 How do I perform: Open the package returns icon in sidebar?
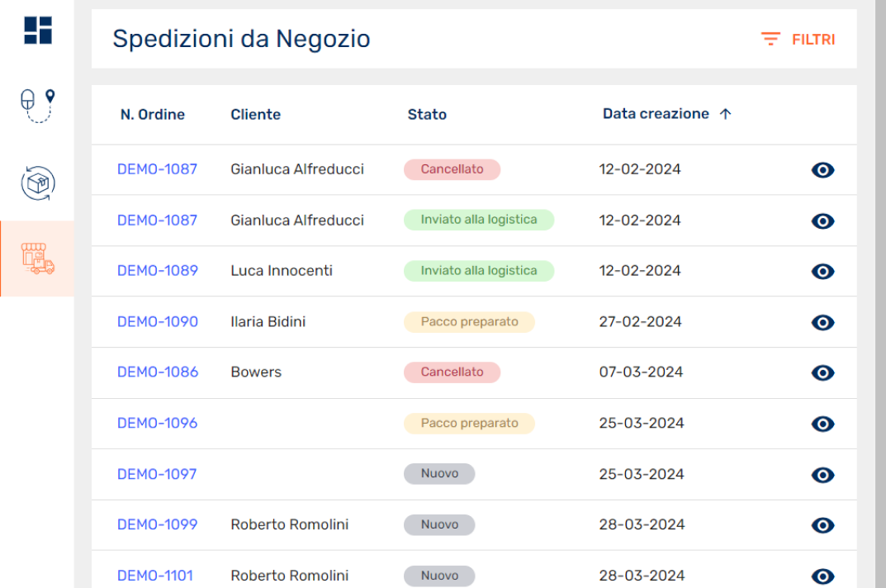pos(37,183)
